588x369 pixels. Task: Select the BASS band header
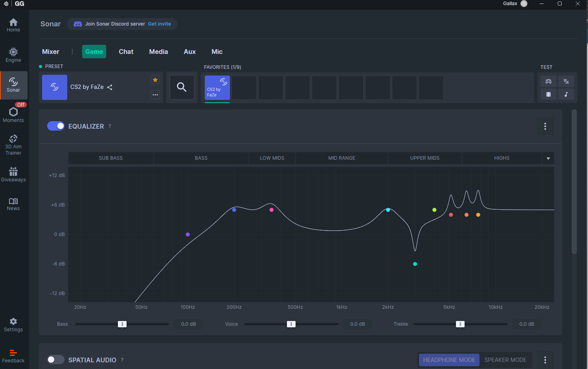pyautogui.click(x=201, y=158)
